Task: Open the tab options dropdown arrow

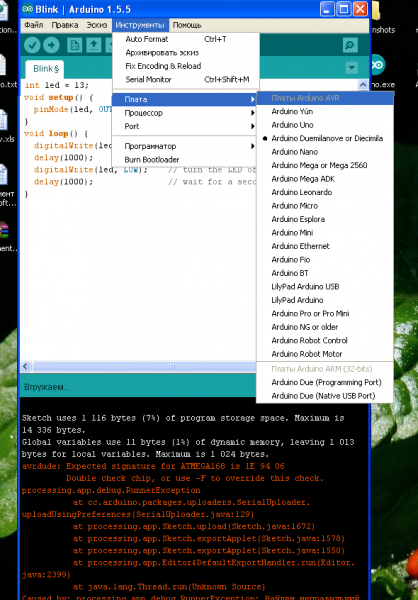Action: coord(351,68)
